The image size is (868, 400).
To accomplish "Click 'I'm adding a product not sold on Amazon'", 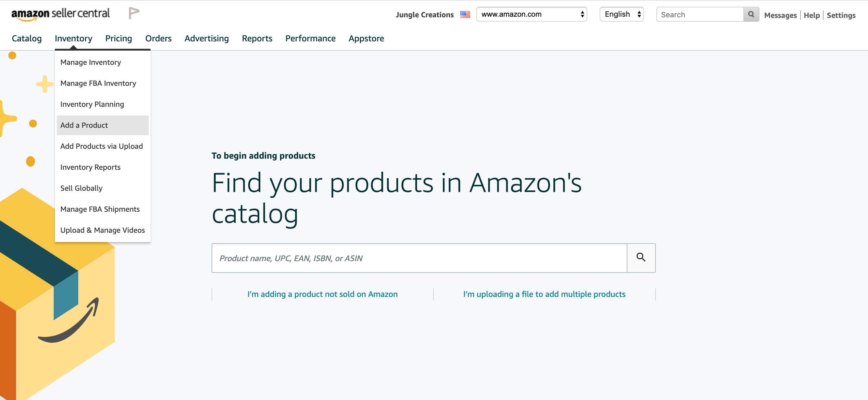I will [x=322, y=294].
